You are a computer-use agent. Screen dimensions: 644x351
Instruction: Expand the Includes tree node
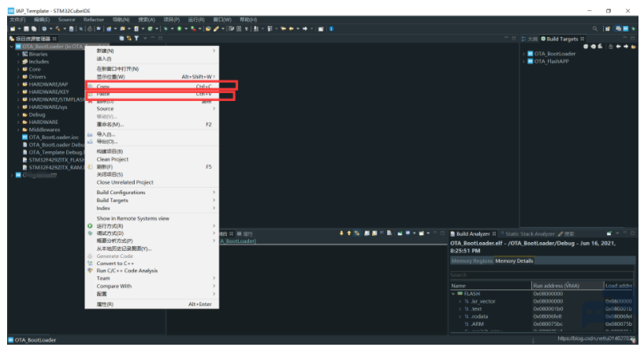coord(18,62)
